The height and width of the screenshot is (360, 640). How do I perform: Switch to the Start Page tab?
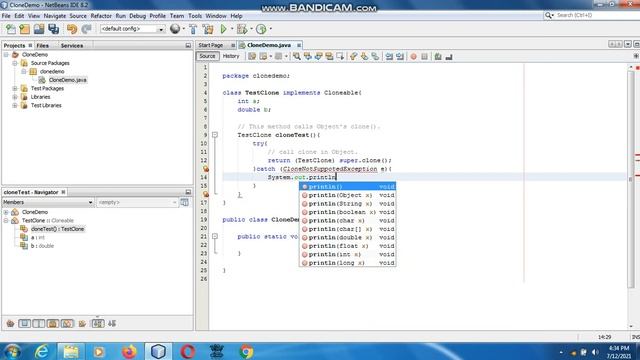coord(211,45)
